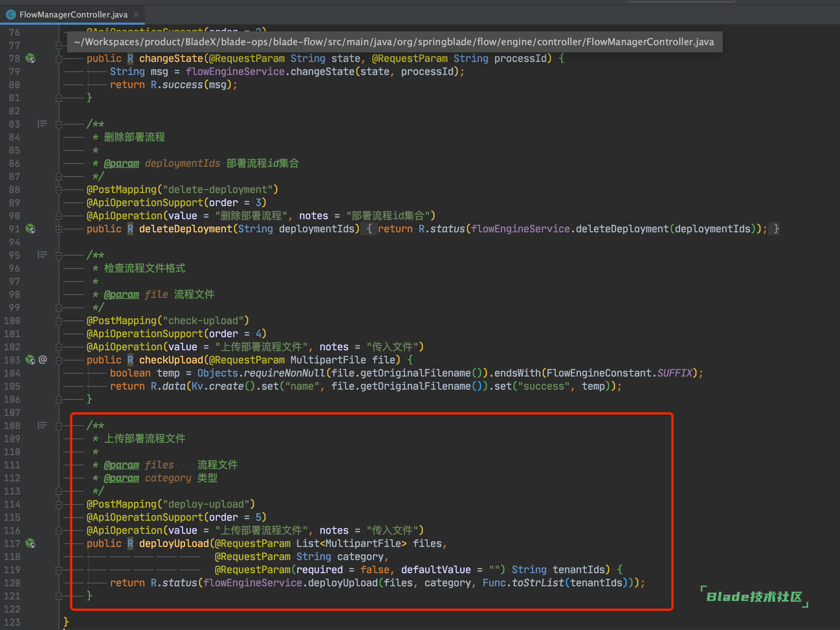Viewport: 840px width, 630px height.
Task: Click the checkUpload method name
Action: [171, 360]
